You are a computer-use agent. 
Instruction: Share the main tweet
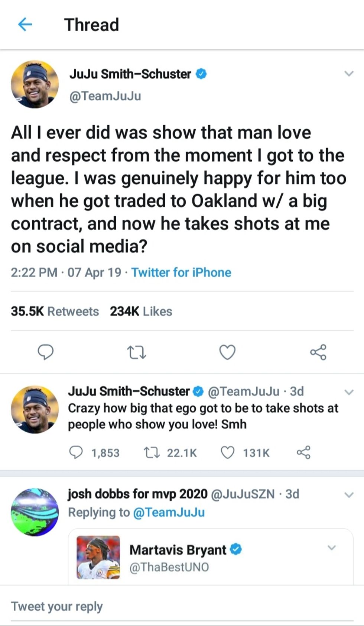coord(318,352)
